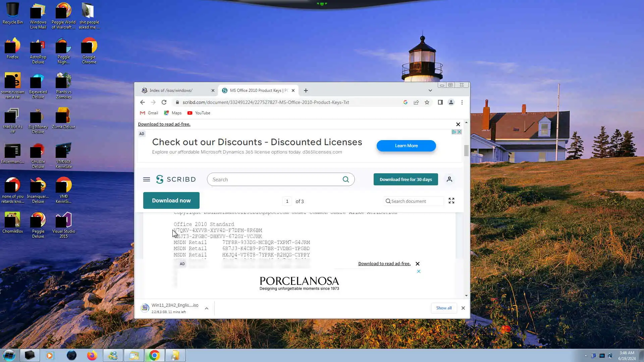
Task: Click the page scrollbar thumb
Action: [x=466, y=150]
